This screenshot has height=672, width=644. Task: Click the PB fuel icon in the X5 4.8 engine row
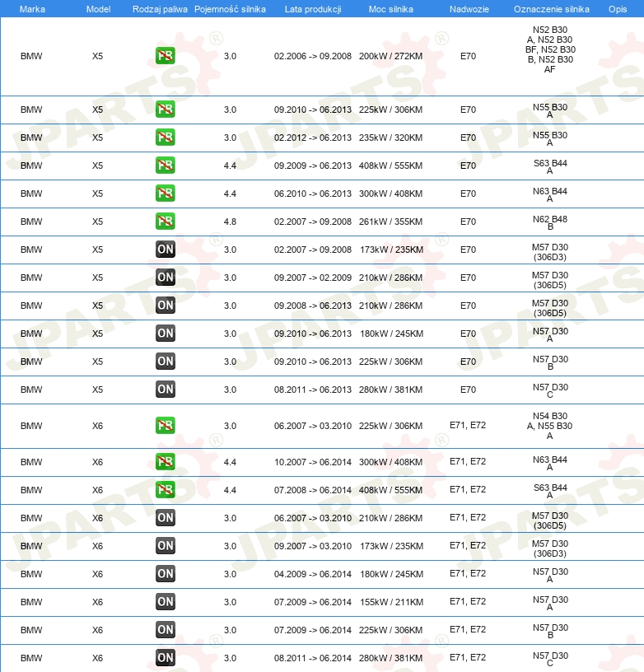point(165,222)
